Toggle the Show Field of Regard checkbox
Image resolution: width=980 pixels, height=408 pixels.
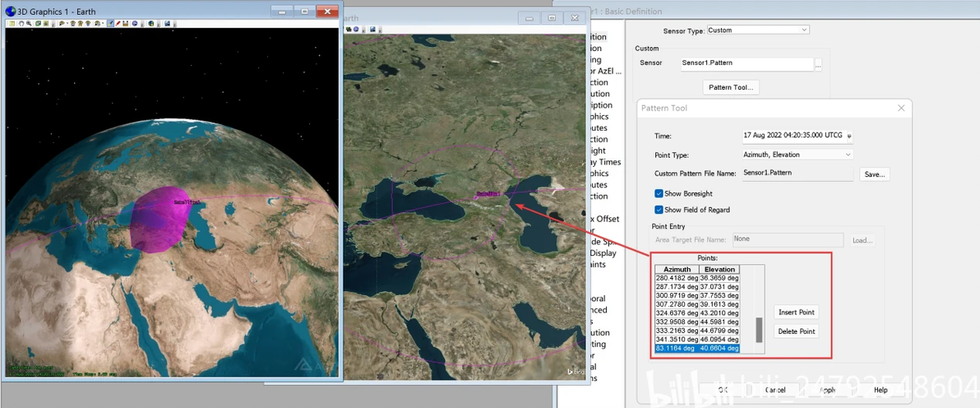click(659, 210)
